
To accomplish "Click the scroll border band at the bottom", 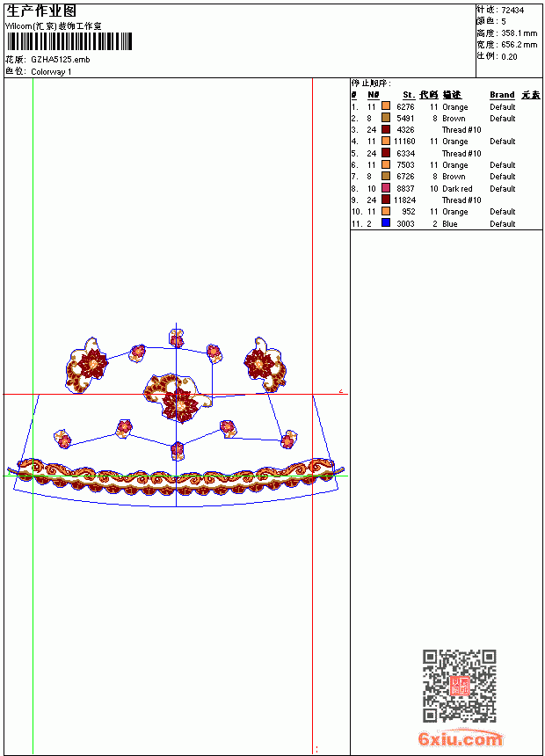I will [x=176, y=476].
